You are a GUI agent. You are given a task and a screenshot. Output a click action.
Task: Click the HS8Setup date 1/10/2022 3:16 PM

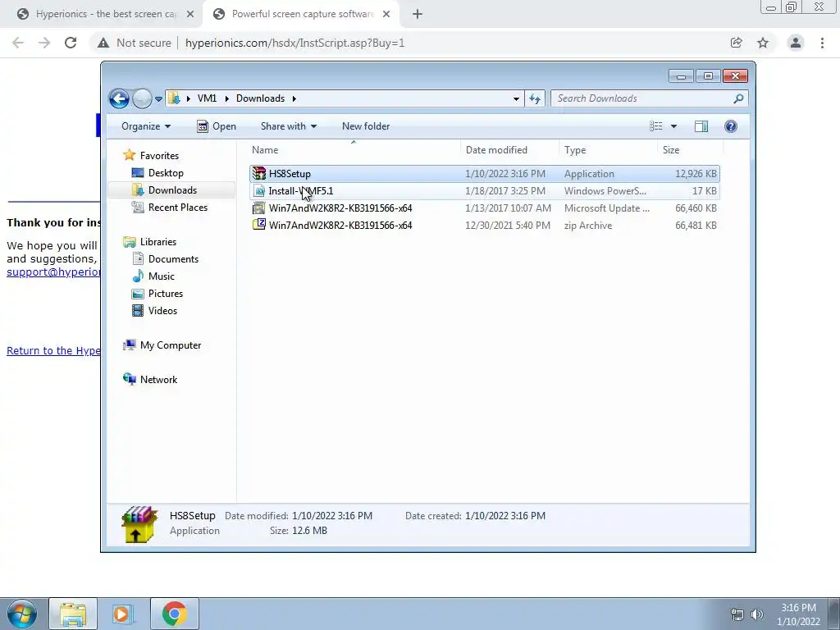pos(505,174)
